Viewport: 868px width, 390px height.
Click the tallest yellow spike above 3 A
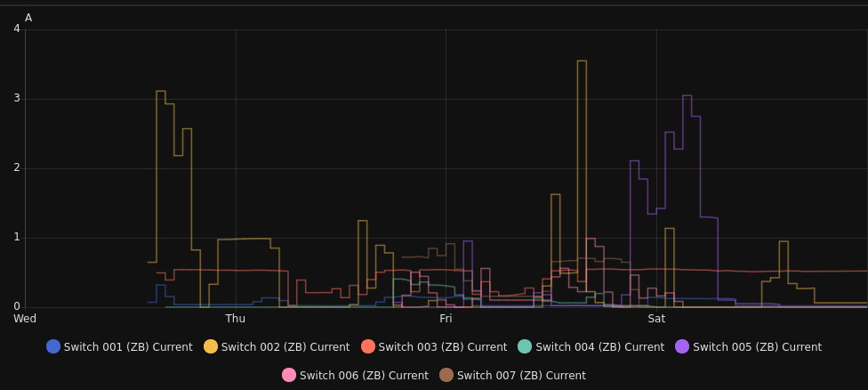[x=582, y=61]
